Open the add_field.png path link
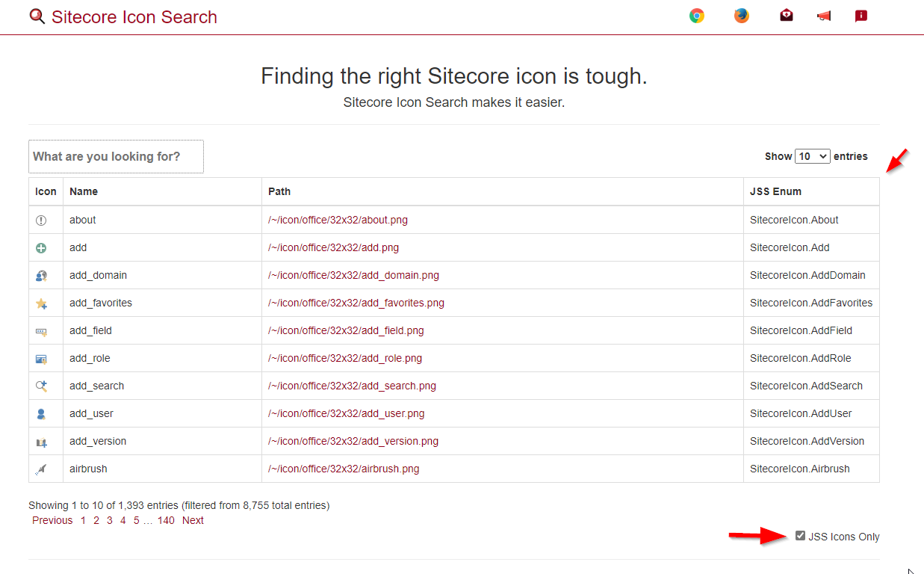The image size is (924, 574). [x=346, y=330]
